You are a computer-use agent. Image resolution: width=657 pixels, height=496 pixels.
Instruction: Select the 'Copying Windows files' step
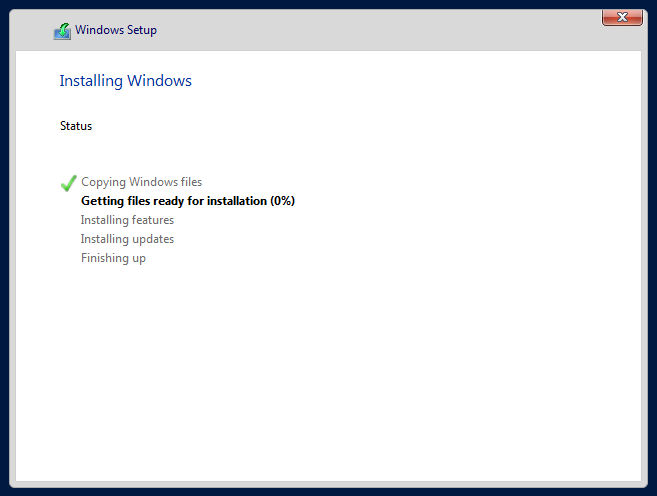click(142, 182)
